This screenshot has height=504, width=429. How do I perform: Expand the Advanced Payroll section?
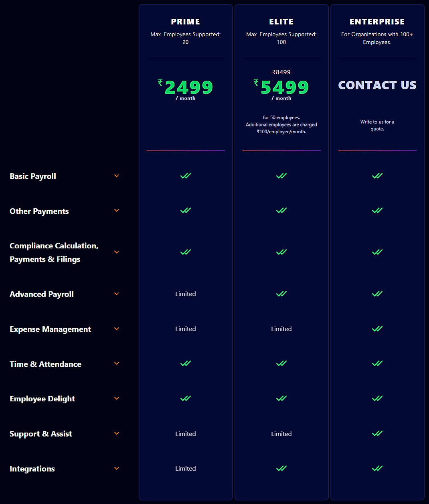click(116, 294)
